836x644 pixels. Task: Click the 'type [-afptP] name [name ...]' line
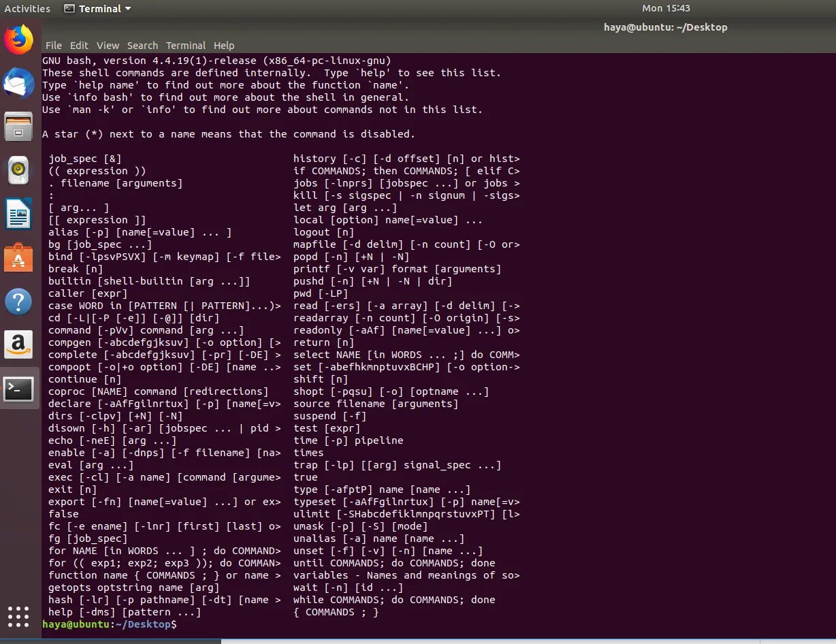pyautogui.click(x=382, y=489)
